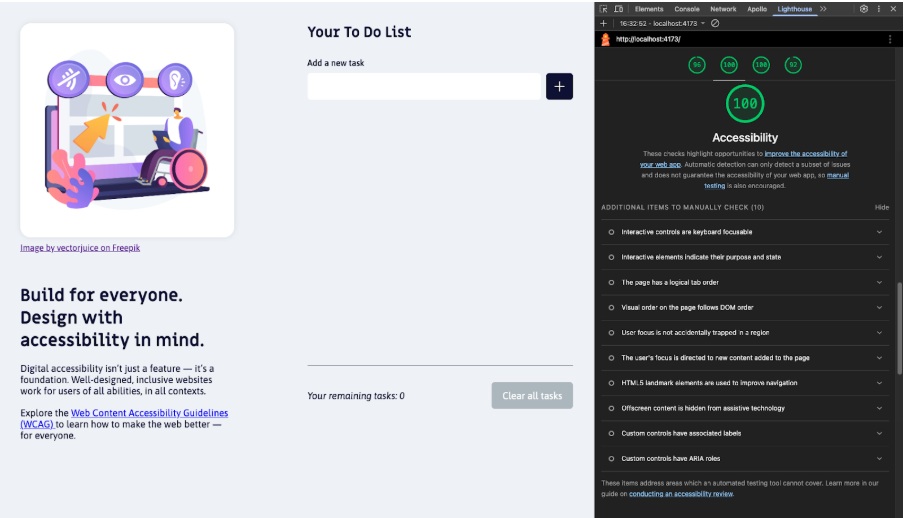Switch to the Console tab
The image size is (909, 518).
pos(687,9)
